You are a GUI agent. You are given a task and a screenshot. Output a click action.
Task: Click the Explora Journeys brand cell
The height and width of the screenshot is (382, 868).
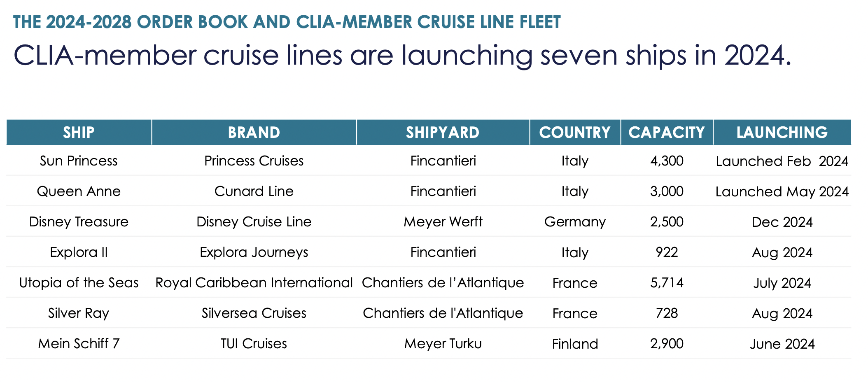point(254,252)
